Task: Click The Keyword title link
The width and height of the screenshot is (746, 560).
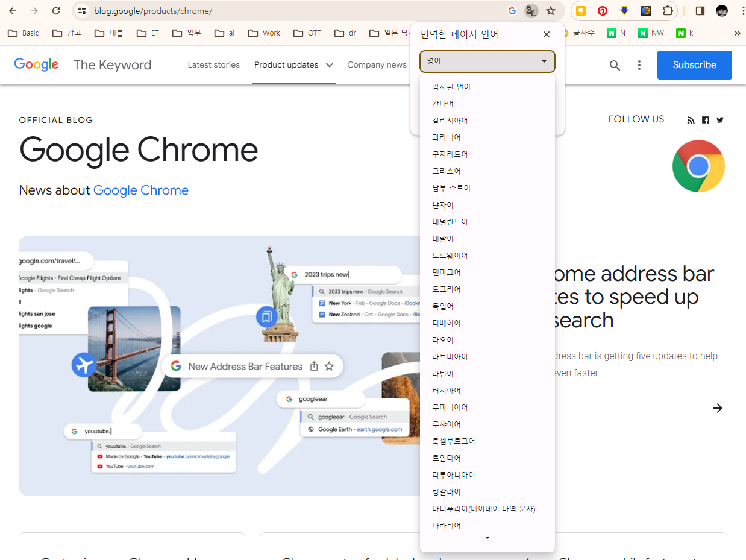Action: [x=113, y=65]
